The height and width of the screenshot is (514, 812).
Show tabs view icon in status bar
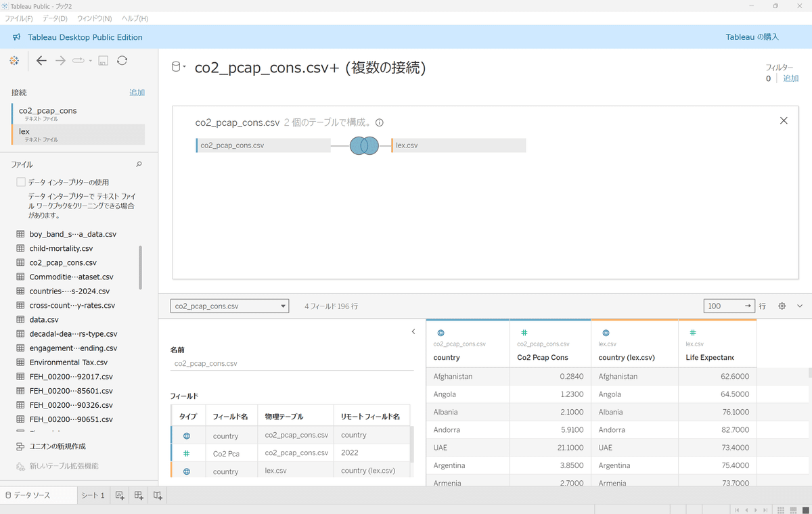pos(805,510)
